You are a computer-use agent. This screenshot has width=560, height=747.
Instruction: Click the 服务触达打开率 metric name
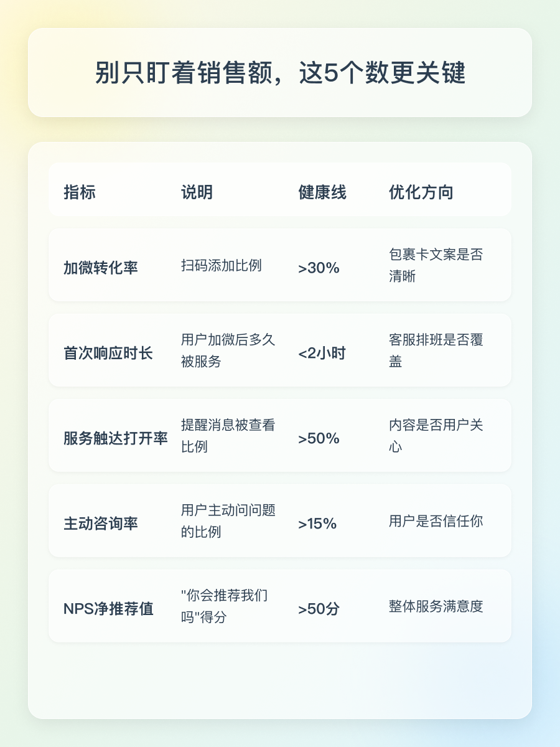coord(116,438)
